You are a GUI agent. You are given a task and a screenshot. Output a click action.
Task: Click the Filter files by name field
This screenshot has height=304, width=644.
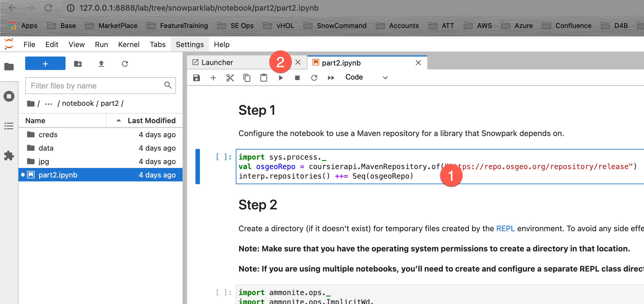(x=95, y=86)
